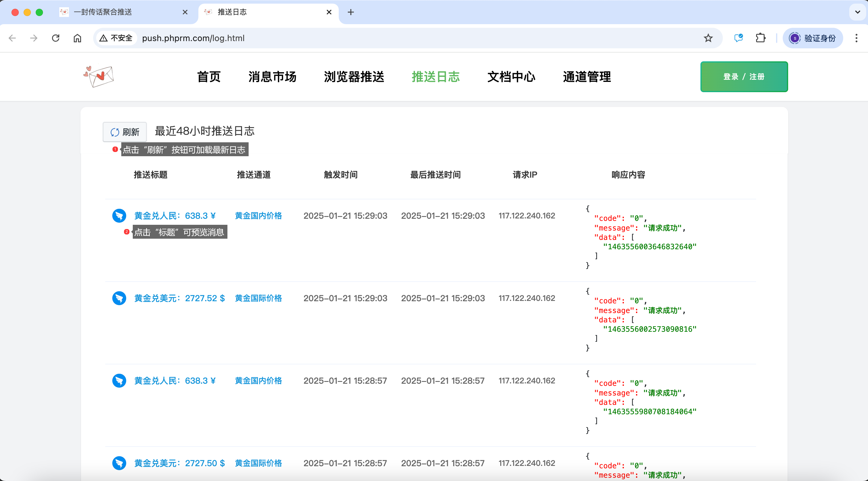Open the Chrome three-dot menu
The image size is (868, 481).
856,38
